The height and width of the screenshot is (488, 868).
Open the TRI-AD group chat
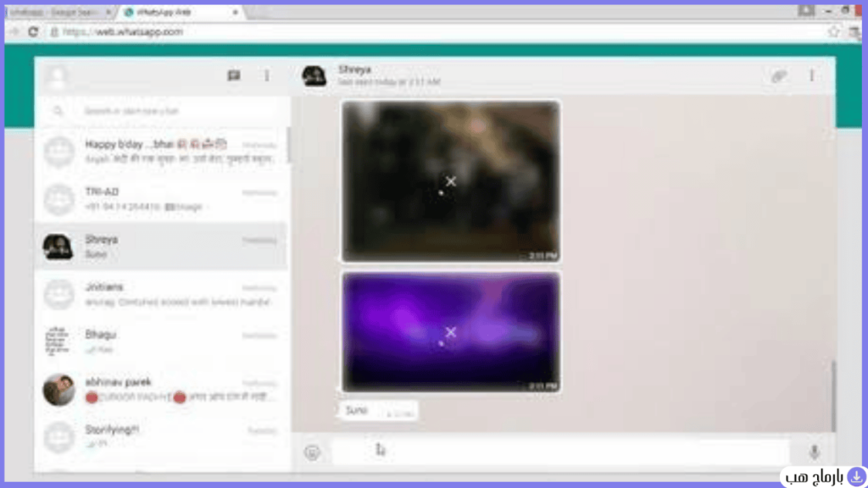161,198
